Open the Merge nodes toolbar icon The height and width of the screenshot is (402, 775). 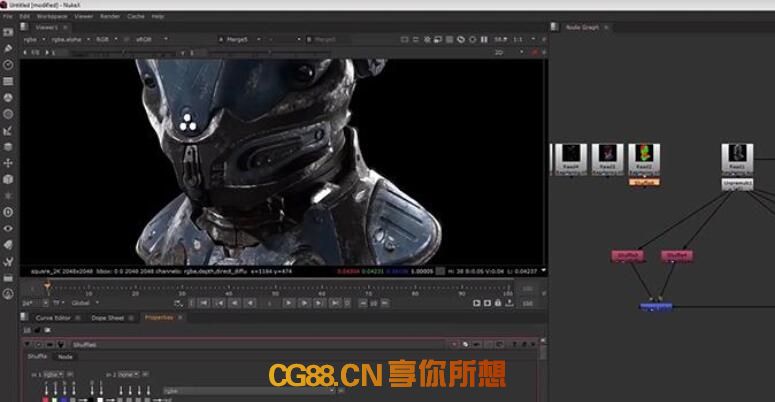pyautogui.click(x=8, y=147)
